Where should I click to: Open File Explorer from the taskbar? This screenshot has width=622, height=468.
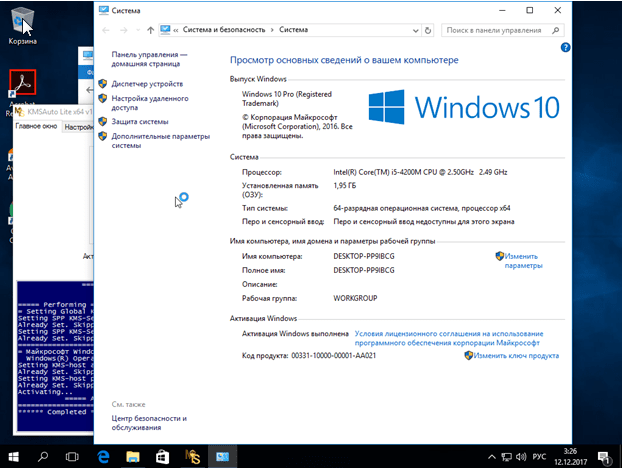[x=131, y=456]
